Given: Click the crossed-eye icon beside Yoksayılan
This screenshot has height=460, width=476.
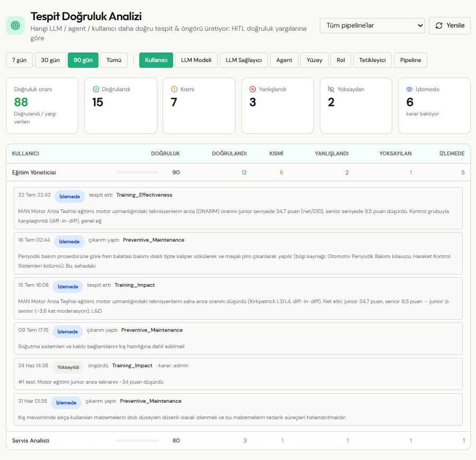Looking at the screenshot, I should (331, 89).
